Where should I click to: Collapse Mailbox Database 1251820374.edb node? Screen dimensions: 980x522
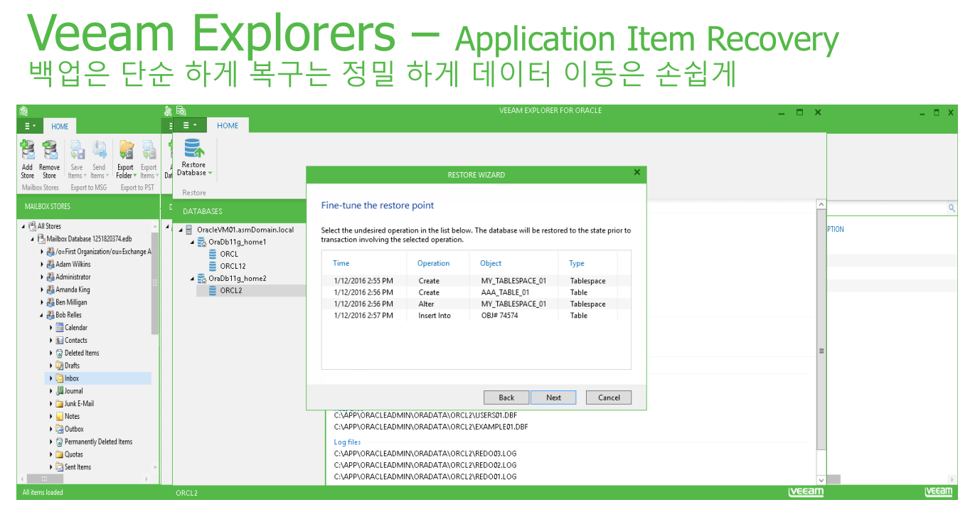point(33,239)
